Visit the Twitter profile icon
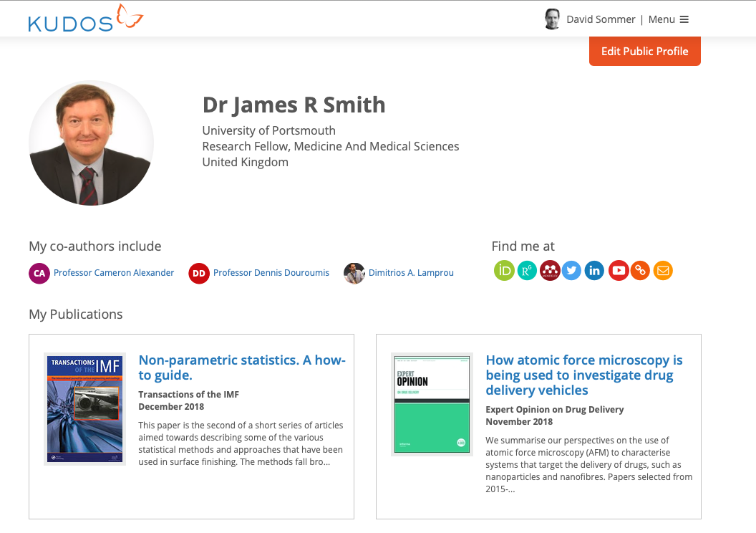Image resolution: width=756 pixels, height=533 pixels. coord(571,271)
